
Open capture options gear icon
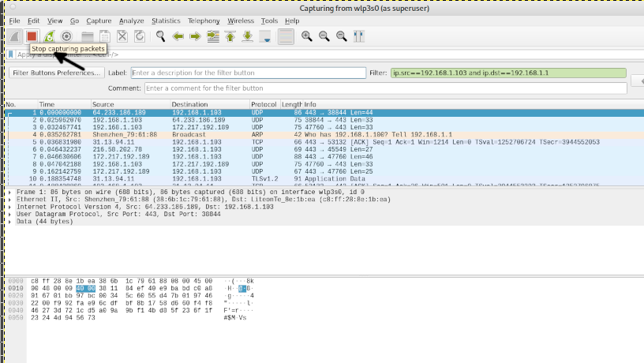(66, 36)
